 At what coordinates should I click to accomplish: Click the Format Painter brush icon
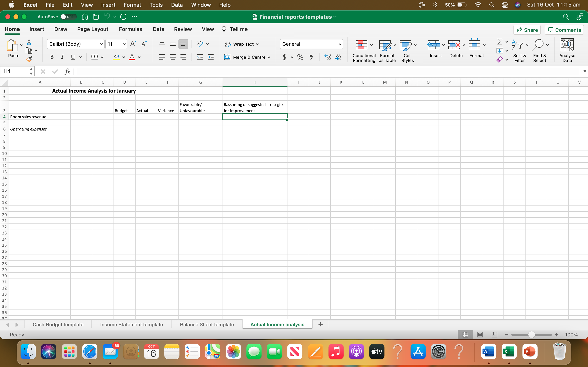coord(29,59)
